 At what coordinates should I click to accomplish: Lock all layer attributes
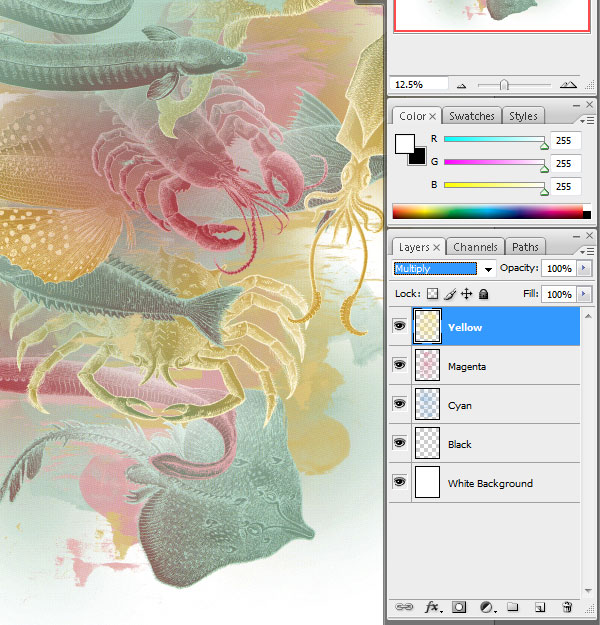[484, 294]
